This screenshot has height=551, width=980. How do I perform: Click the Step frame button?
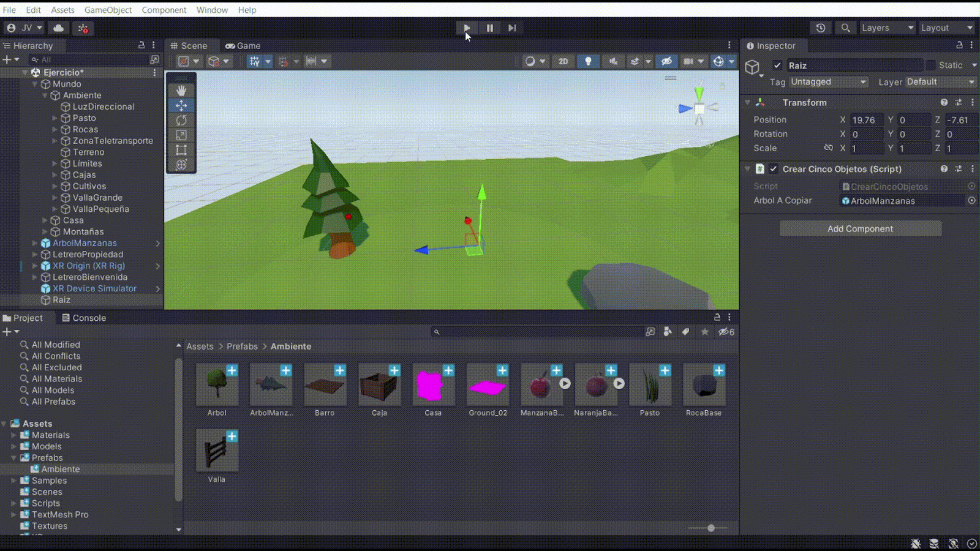coord(512,28)
